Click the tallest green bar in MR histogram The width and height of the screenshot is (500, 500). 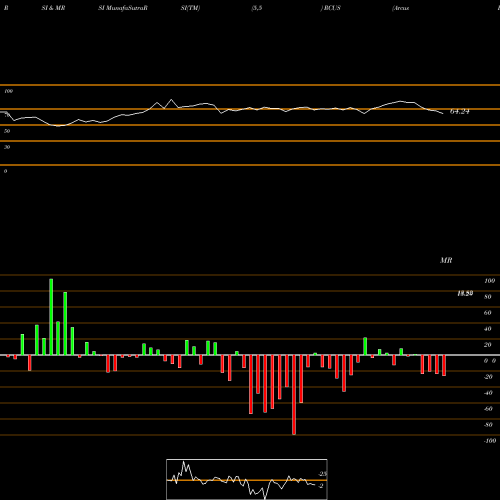point(51,317)
